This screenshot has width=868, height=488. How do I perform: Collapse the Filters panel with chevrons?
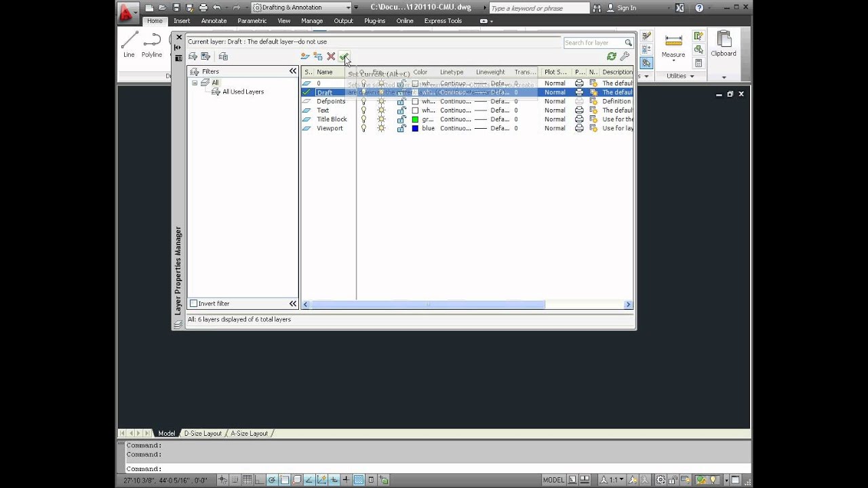(293, 71)
